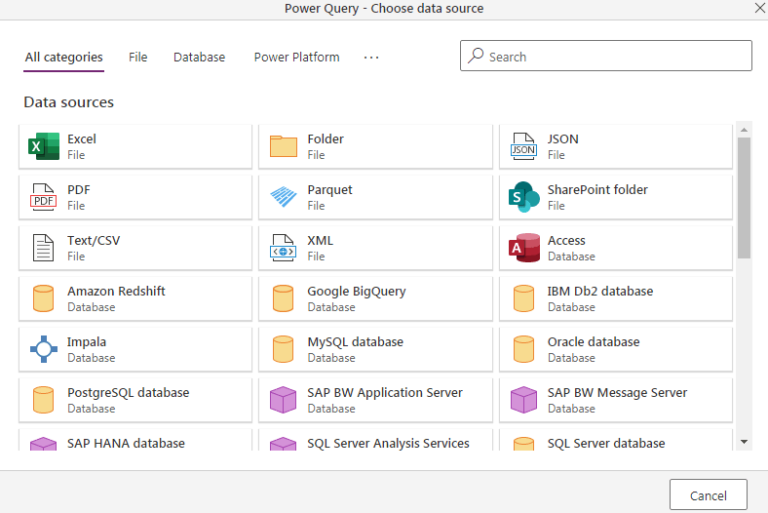The width and height of the screenshot is (768, 513).
Task: Click the scrollbar down arrow
Action: tap(744, 442)
